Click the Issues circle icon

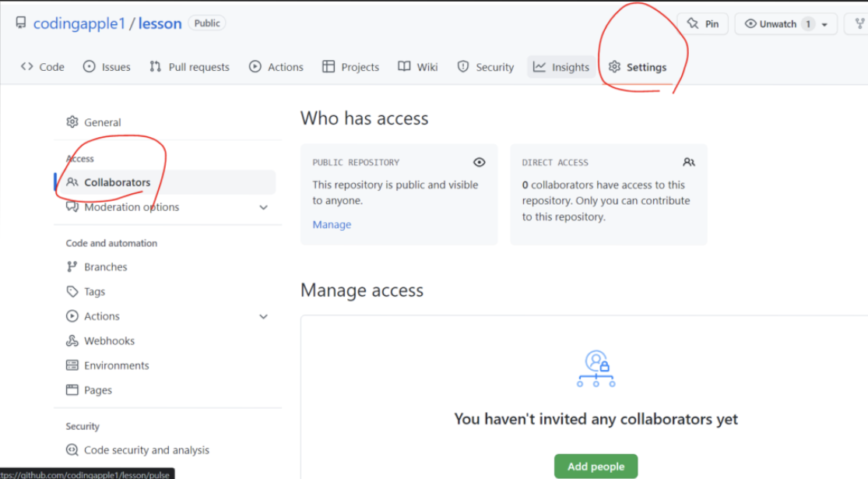89,66
